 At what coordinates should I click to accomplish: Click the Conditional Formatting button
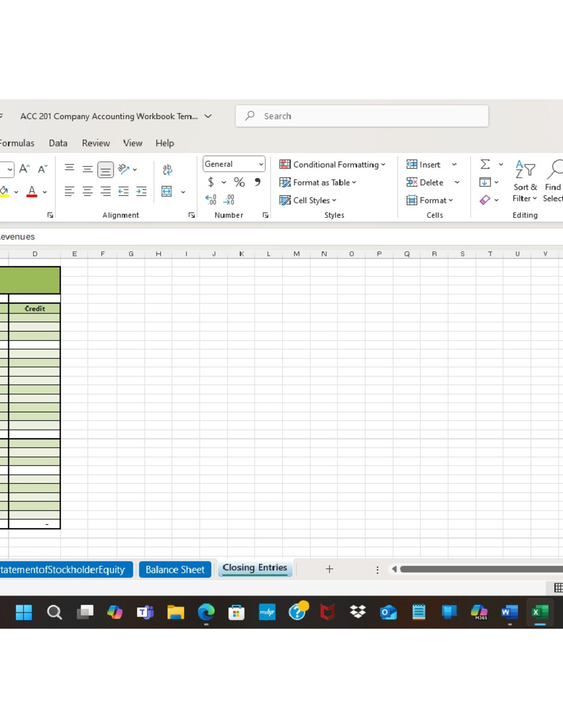click(334, 164)
